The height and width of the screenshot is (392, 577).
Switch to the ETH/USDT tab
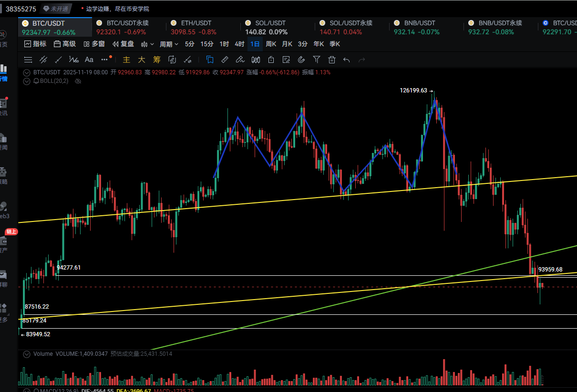coord(196,27)
